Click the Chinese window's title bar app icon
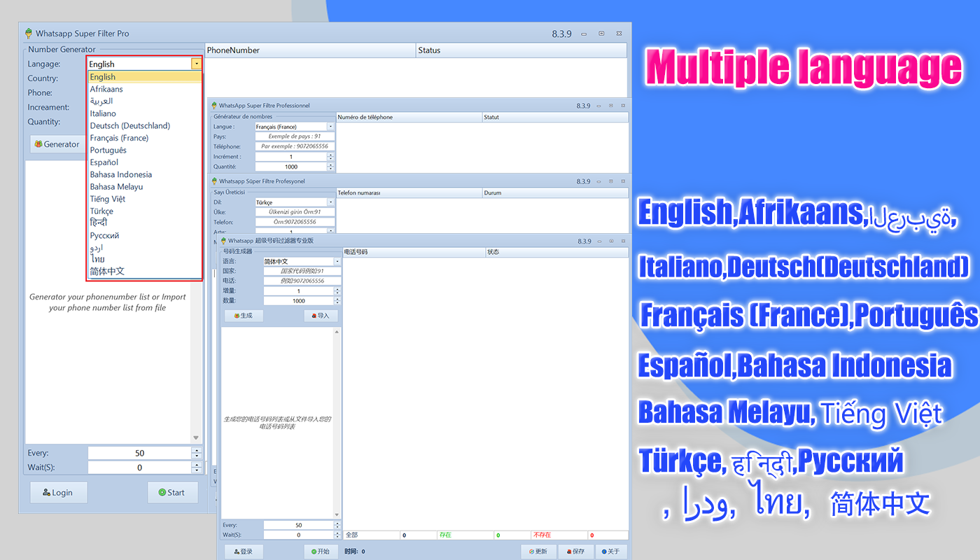Viewport: 980px width, 560px height. 223,241
